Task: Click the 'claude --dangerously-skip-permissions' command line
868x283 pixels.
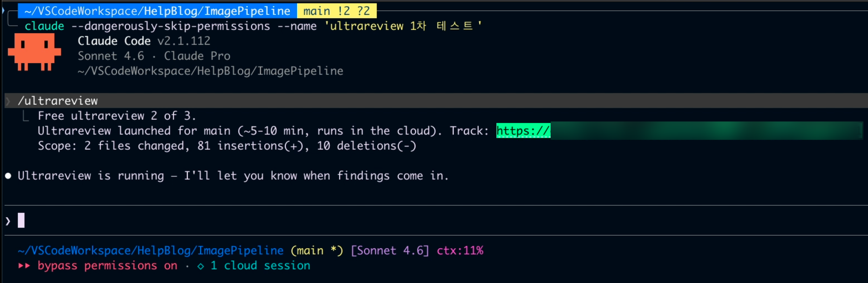Action: point(253,26)
